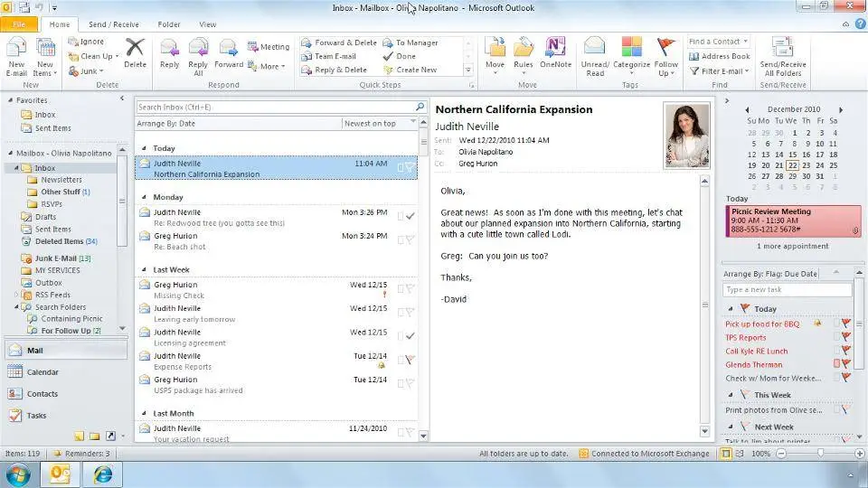Reply to the selected message
Viewport: 868px width, 488px height.
[x=169, y=53]
